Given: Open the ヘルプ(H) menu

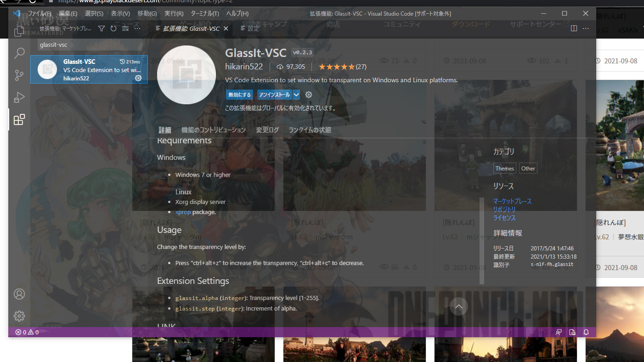Looking at the screenshot, I should point(237,13).
